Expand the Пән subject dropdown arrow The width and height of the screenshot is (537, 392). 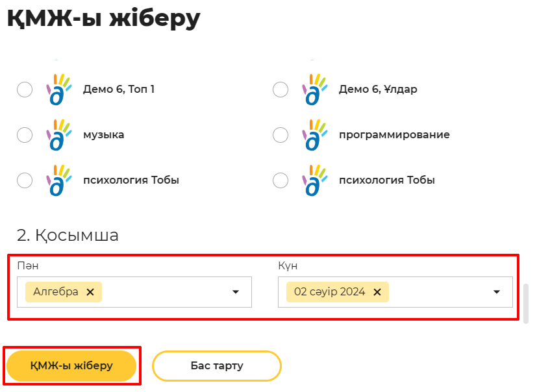[236, 292]
